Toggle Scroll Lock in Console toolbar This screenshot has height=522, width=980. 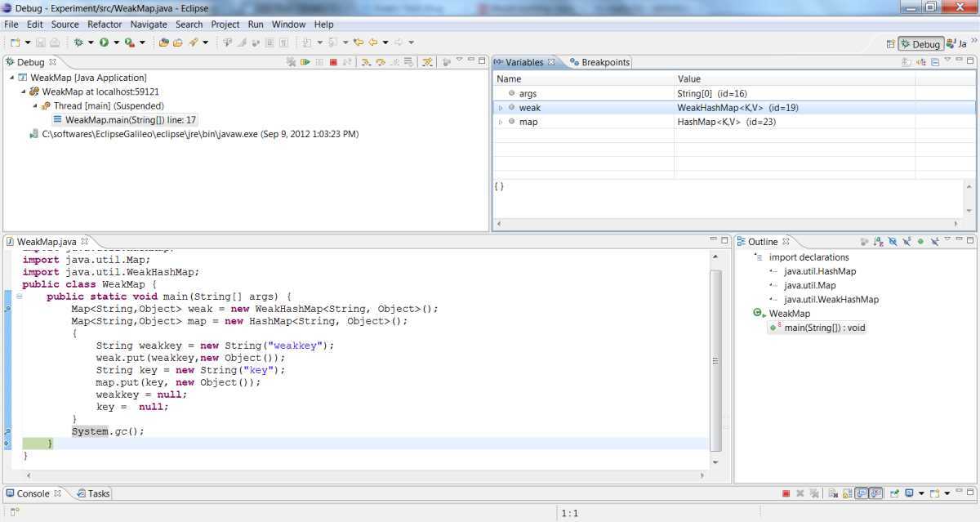point(847,493)
